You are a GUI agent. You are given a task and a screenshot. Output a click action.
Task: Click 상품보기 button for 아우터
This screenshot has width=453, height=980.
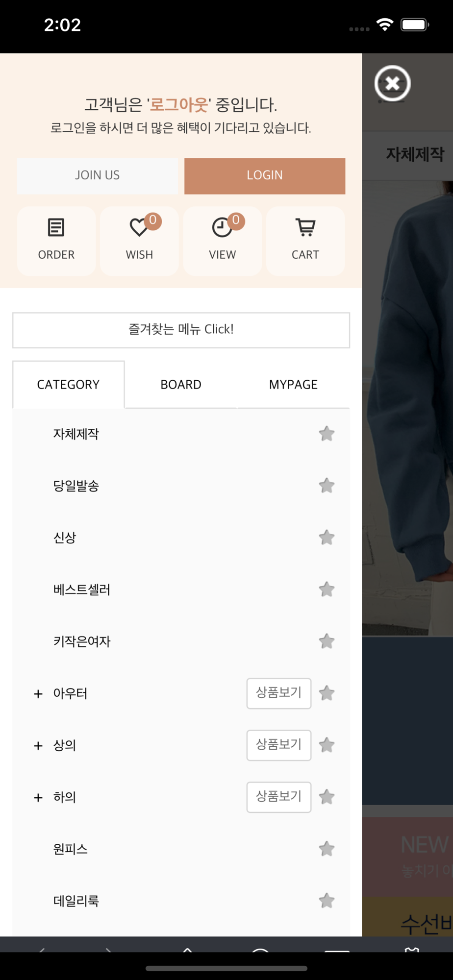279,693
